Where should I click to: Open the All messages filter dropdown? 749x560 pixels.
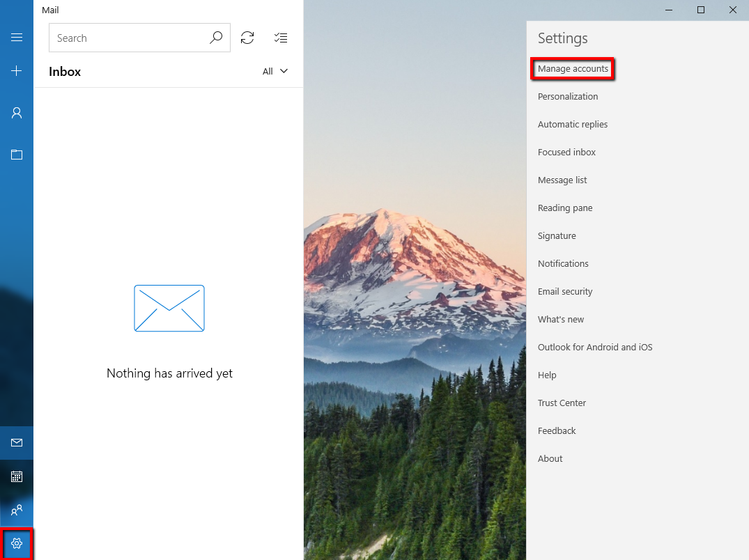click(x=275, y=70)
